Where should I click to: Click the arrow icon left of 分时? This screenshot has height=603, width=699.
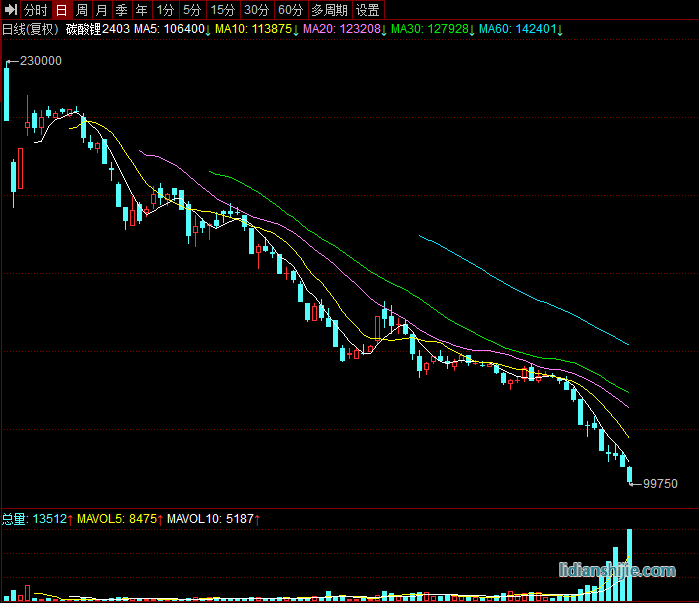10,10
